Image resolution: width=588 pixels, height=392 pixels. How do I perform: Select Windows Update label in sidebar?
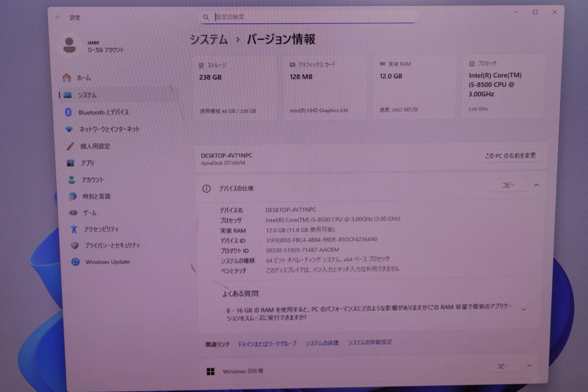[x=108, y=262]
